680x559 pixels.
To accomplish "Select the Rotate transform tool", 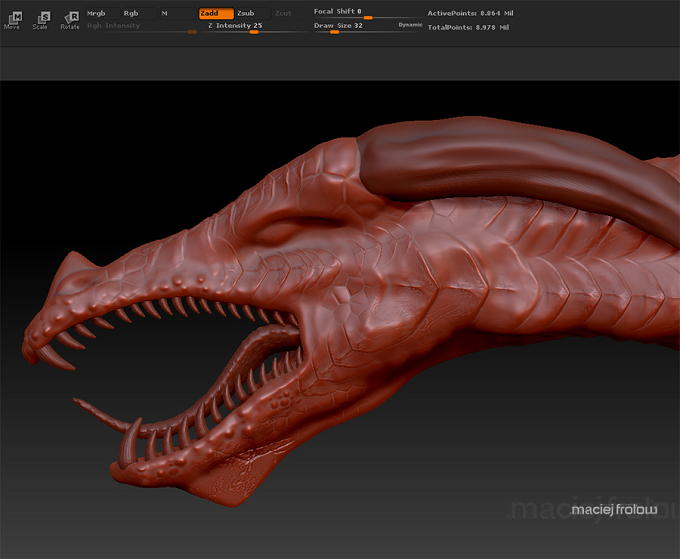I will coord(70,20).
